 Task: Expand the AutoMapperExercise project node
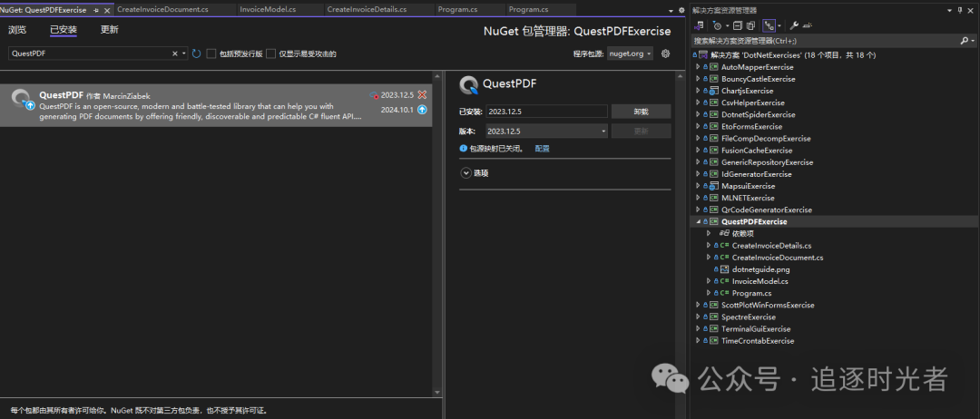pos(697,67)
